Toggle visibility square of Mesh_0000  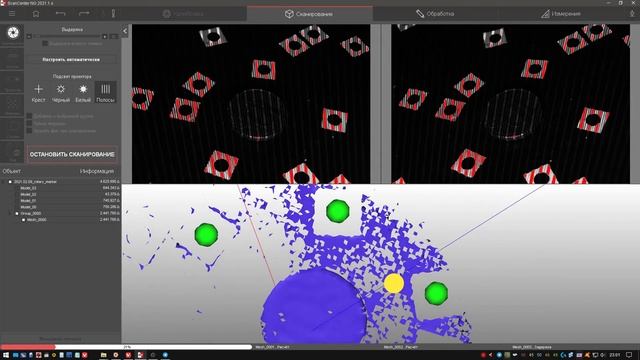coord(23,220)
